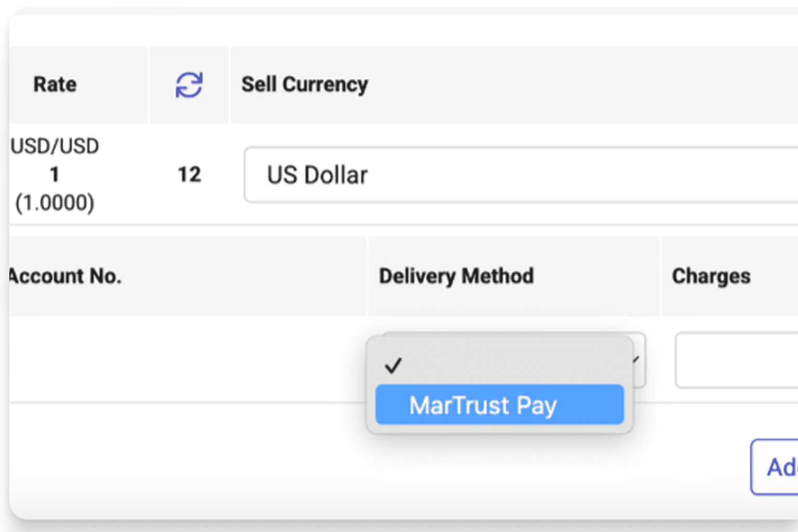Click the Account No. column header
The width and height of the screenshot is (798, 532).
[x=65, y=276]
